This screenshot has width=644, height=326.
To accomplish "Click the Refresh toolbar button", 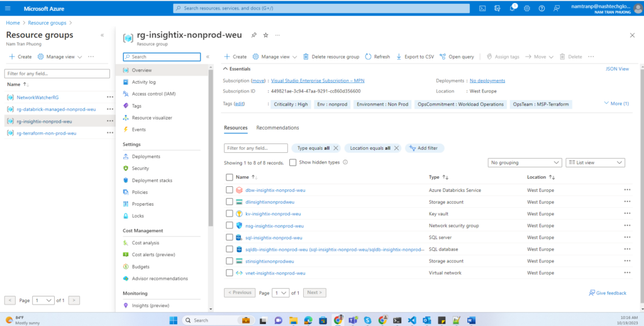I will 377,57.
